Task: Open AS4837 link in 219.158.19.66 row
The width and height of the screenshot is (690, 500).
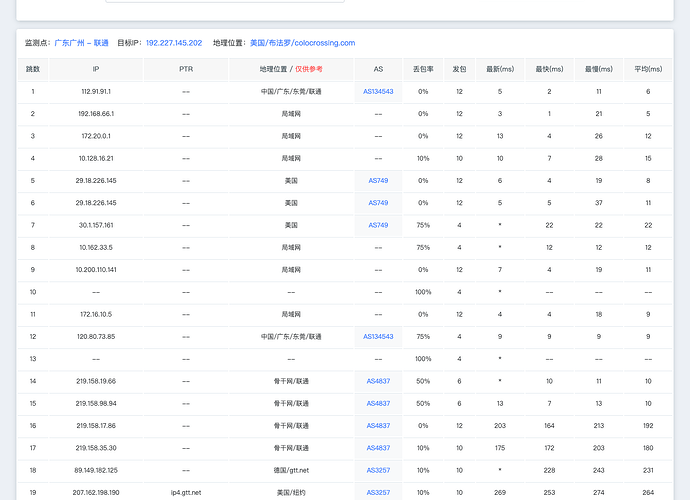Action: (378, 381)
